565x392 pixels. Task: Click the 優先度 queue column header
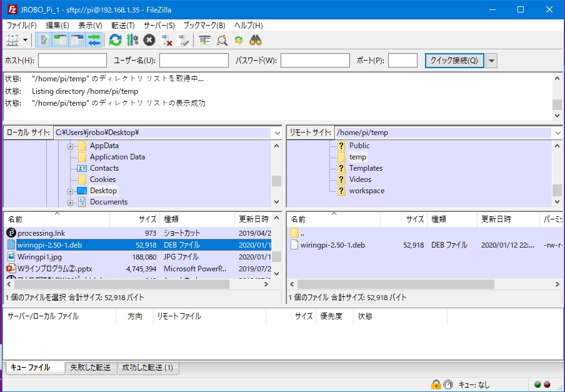(334, 316)
